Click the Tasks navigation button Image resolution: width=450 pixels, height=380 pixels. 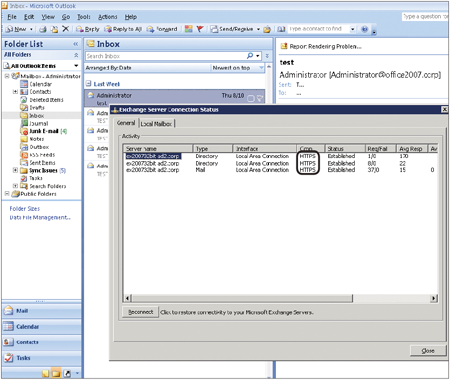42,358
